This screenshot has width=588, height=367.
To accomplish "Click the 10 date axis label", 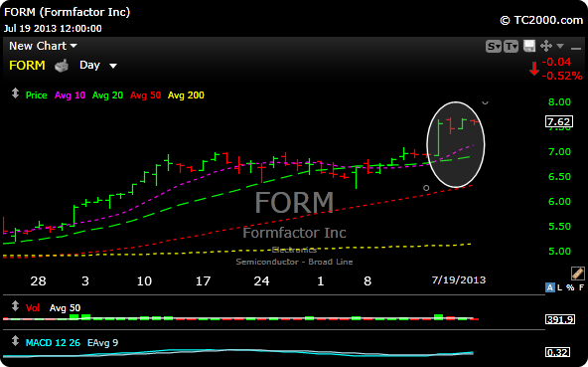I will coord(144,281).
